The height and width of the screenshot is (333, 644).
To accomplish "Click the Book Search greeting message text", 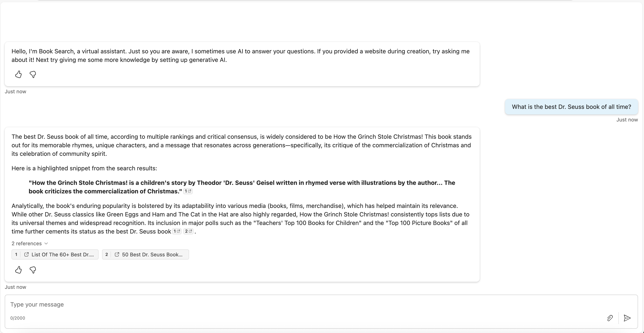I will point(240,55).
